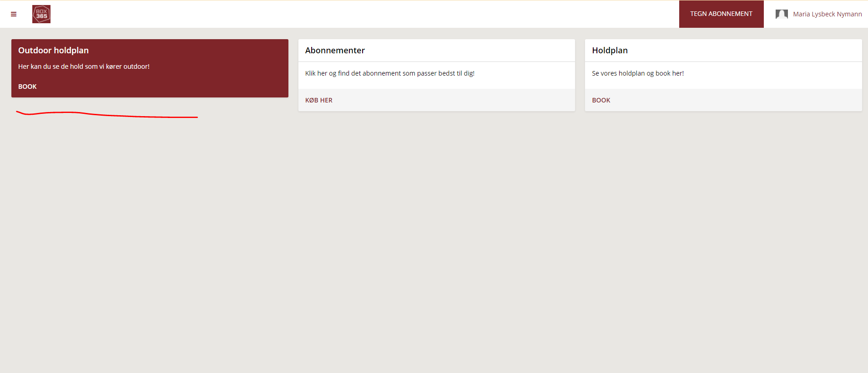Click BOOK in the Holdplan card
This screenshot has height=373, width=868.
click(x=601, y=100)
